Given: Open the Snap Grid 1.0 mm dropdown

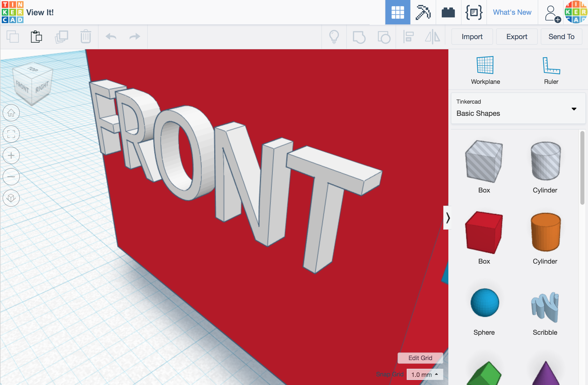Looking at the screenshot, I should [x=425, y=374].
